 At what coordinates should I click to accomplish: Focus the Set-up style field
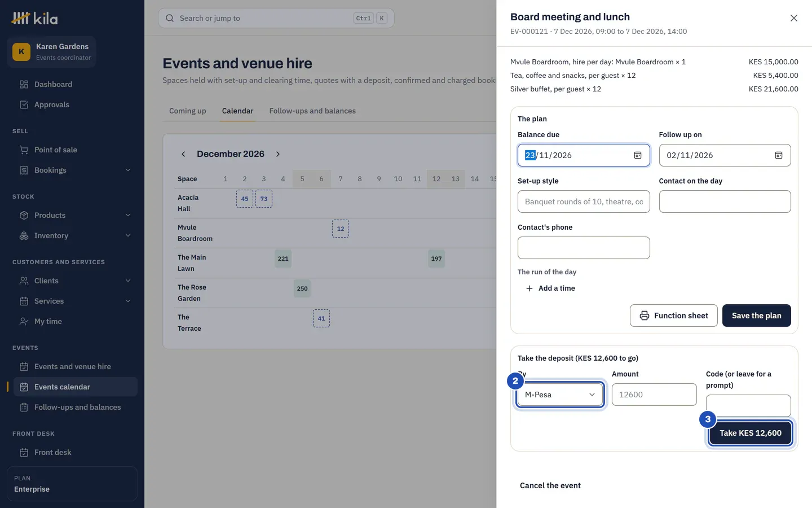point(584,202)
